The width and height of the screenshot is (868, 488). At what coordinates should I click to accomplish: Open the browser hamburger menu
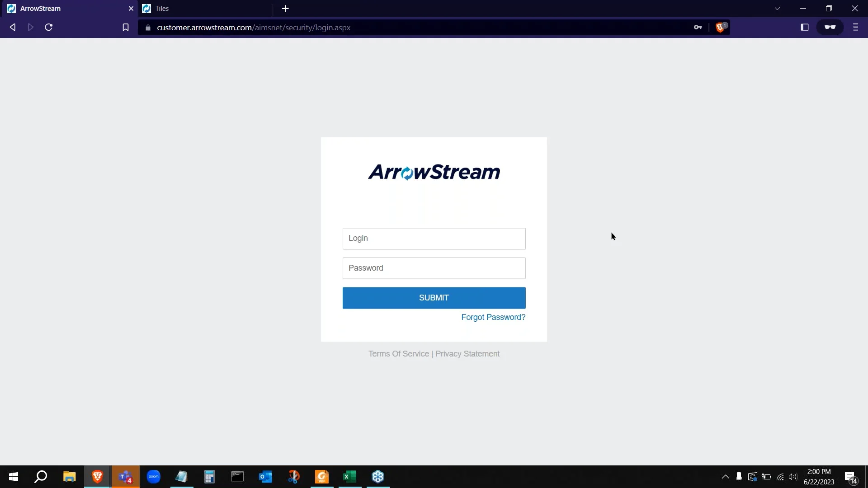coord(855,27)
